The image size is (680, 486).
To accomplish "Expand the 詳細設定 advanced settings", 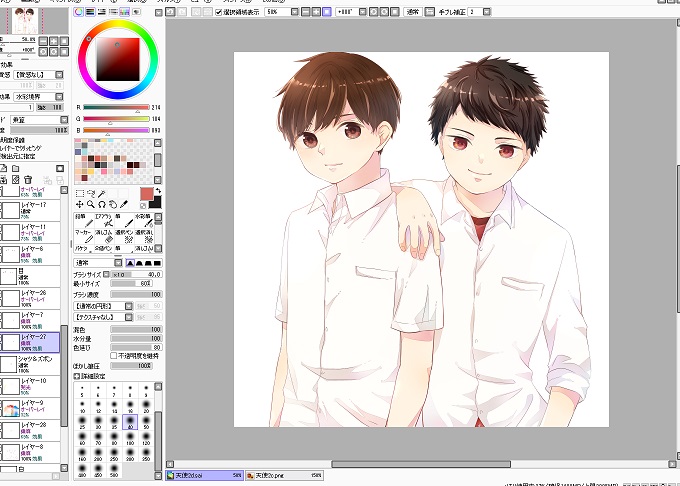I will [76, 376].
